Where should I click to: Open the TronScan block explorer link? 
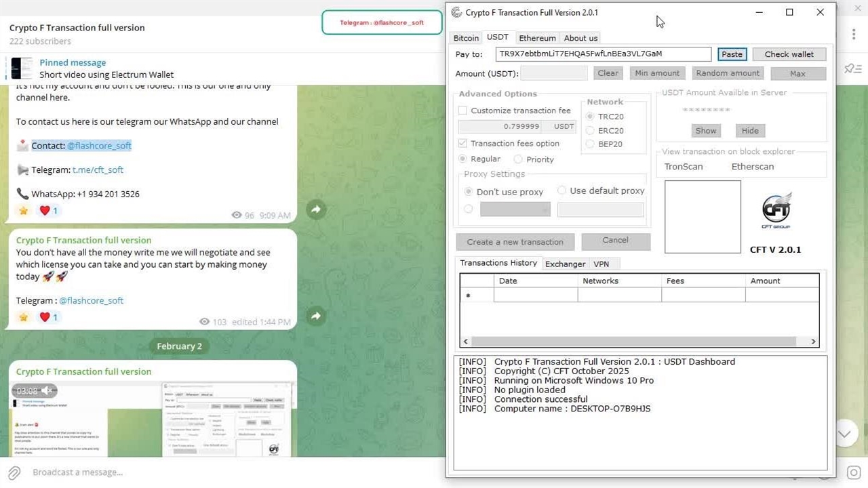(684, 167)
